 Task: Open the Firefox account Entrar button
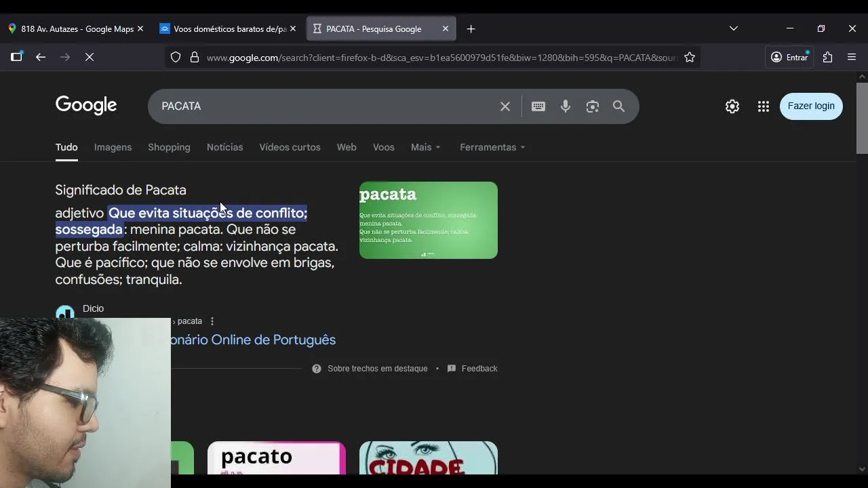(x=790, y=58)
